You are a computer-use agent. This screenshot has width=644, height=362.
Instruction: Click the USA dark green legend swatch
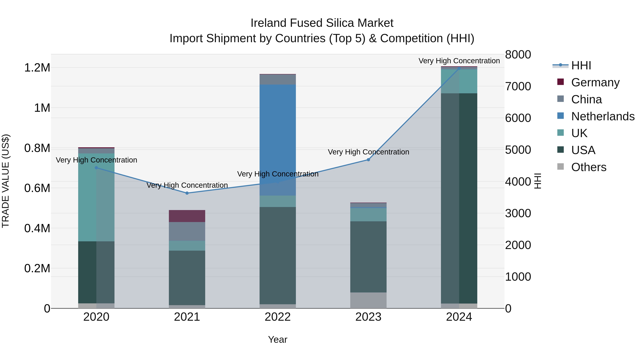[560, 149]
